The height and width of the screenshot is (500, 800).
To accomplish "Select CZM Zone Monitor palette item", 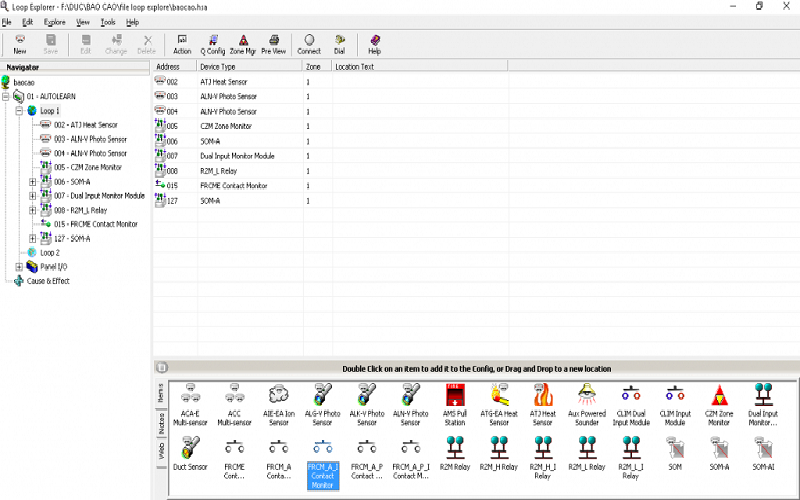I will point(719,405).
